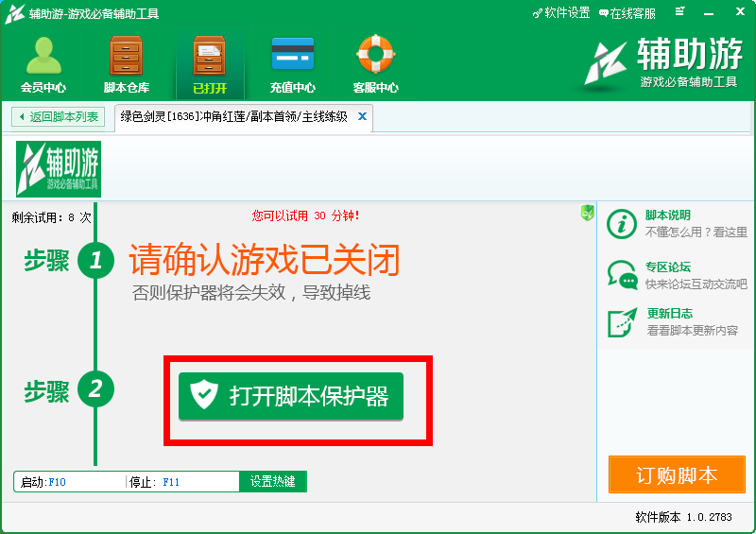
Task: Open 会员中心 member center icon
Action: point(43,56)
